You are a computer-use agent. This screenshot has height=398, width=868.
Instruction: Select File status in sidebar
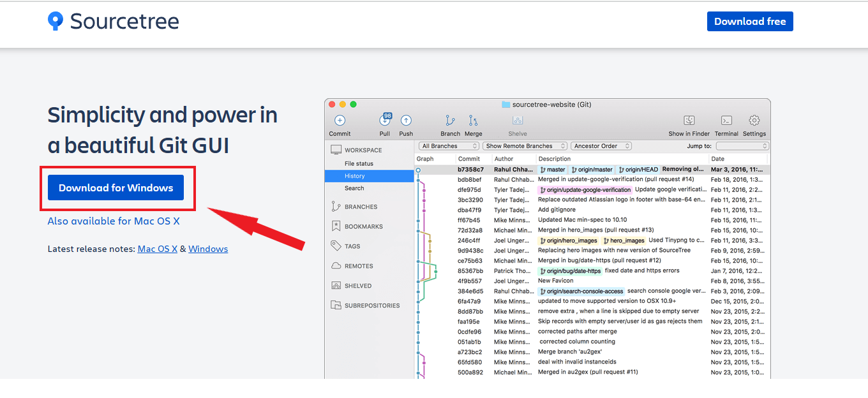[359, 163]
